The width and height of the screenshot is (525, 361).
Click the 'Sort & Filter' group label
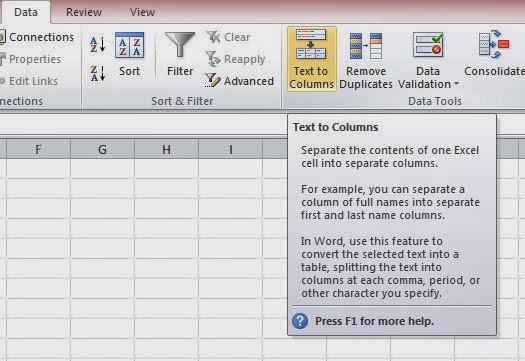pos(182,101)
